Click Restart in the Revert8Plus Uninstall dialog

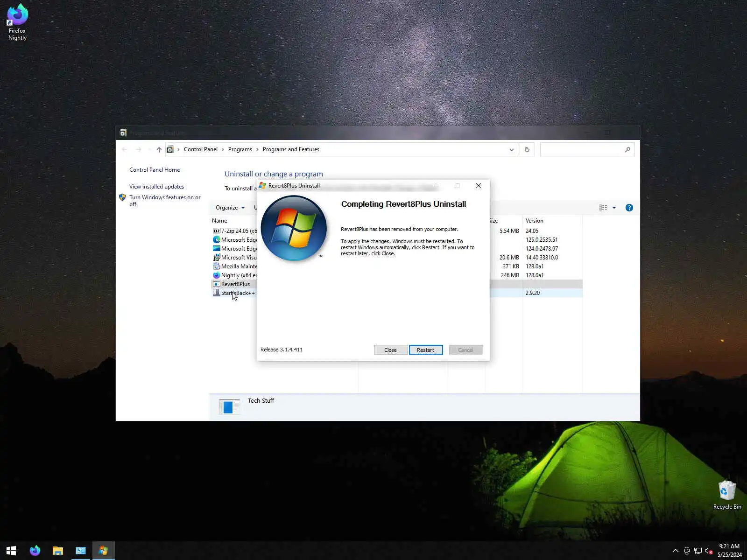click(425, 350)
